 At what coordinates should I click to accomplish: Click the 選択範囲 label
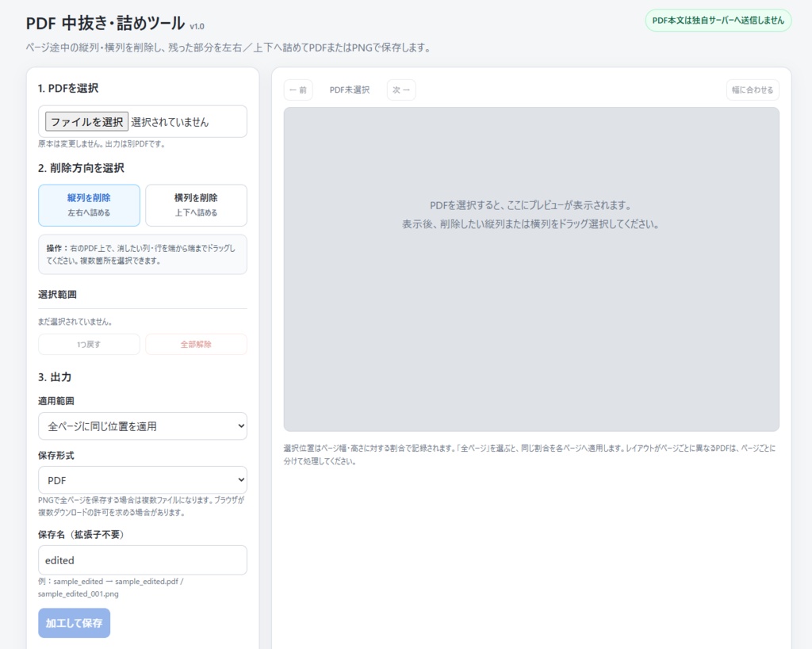[x=57, y=295]
